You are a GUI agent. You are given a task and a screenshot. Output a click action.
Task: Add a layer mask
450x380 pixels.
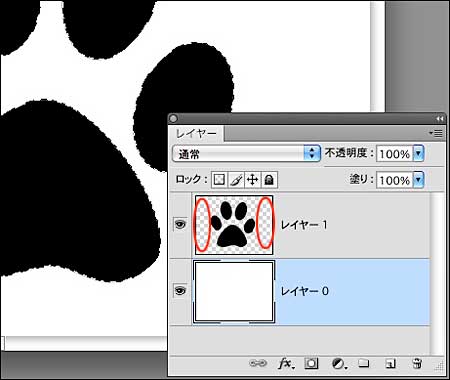click(311, 363)
